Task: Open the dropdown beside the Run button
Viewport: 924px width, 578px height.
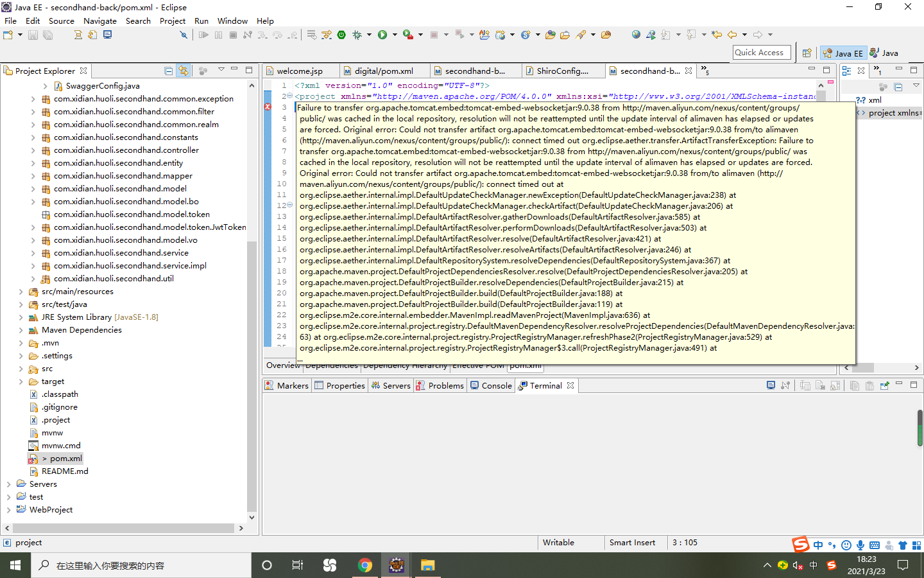Action: (x=395, y=35)
